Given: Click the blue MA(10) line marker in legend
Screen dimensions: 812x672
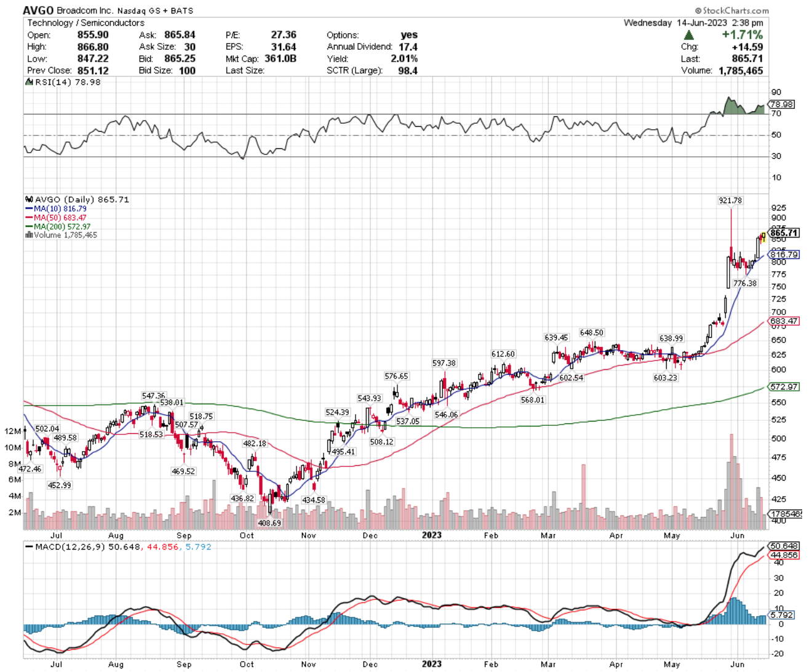Looking at the screenshot, I should point(29,209).
